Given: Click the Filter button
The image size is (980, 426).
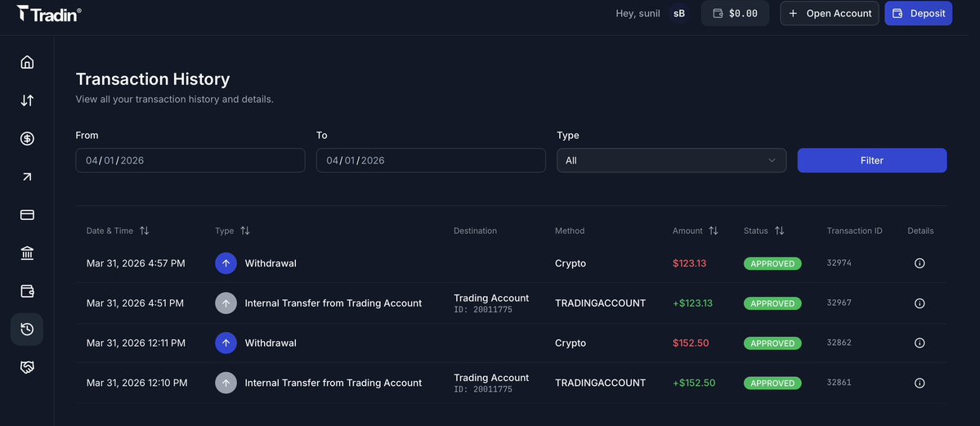Looking at the screenshot, I should (x=872, y=160).
